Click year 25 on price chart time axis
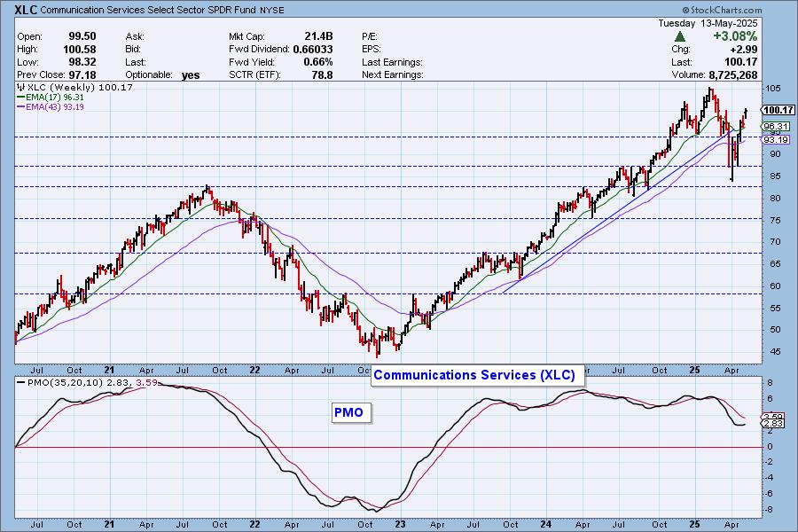Screen dimensions: 798x532 tap(694, 370)
